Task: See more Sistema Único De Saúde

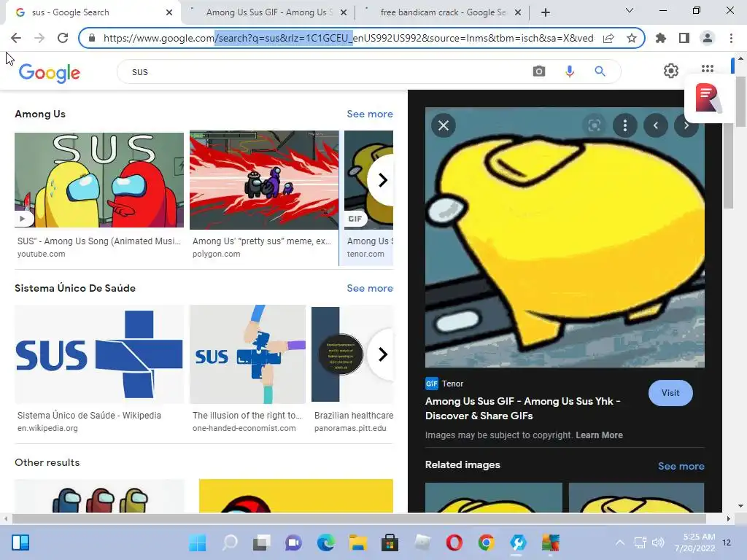Action: (x=370, y=289)
